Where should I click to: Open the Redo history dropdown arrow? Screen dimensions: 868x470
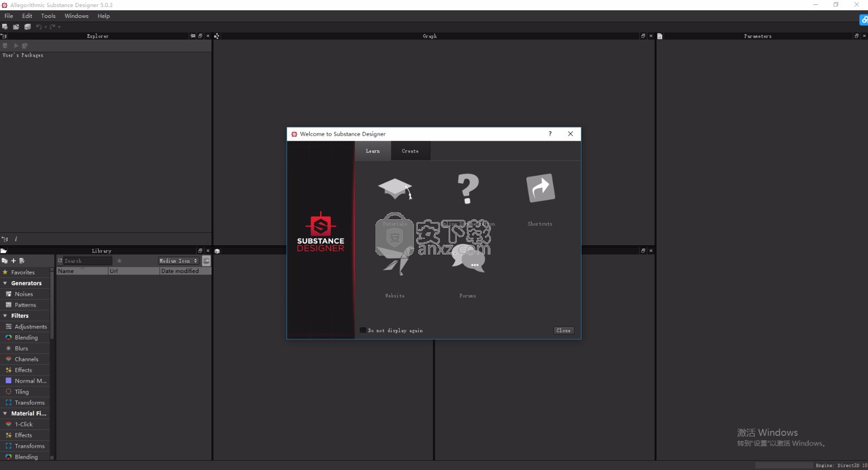pyautogui.click(x=59, y=27)
